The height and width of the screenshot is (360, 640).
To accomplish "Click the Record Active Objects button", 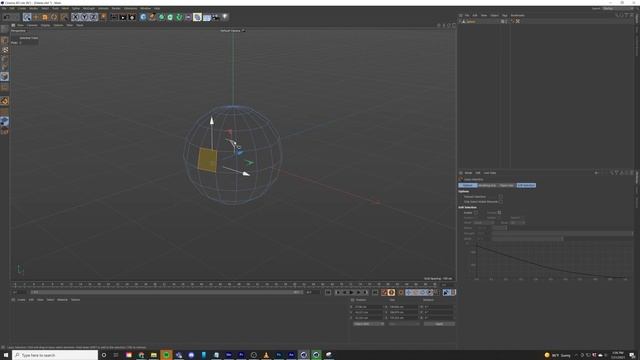I will point(384,293).
